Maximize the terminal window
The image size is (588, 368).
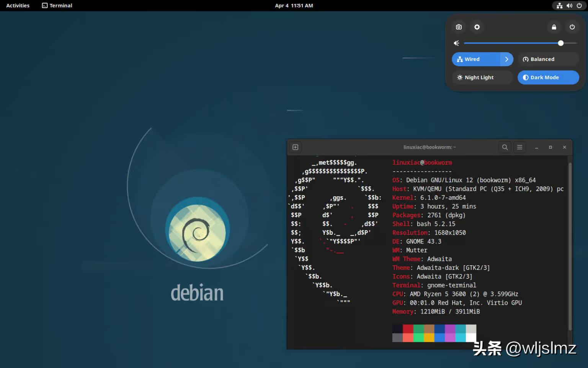coord(550,147)
